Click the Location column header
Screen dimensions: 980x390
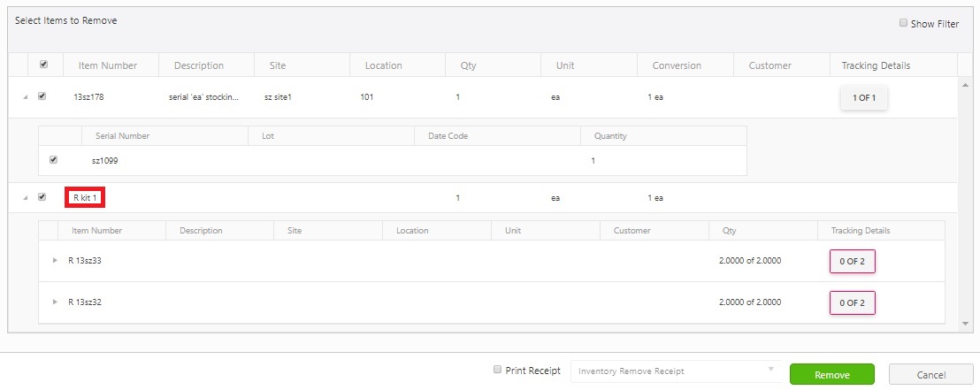[x=383, y=65]
